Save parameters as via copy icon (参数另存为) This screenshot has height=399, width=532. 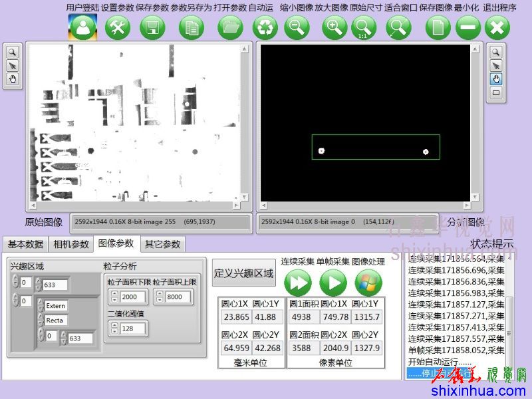pyautogui.click(x=192, y=28)
